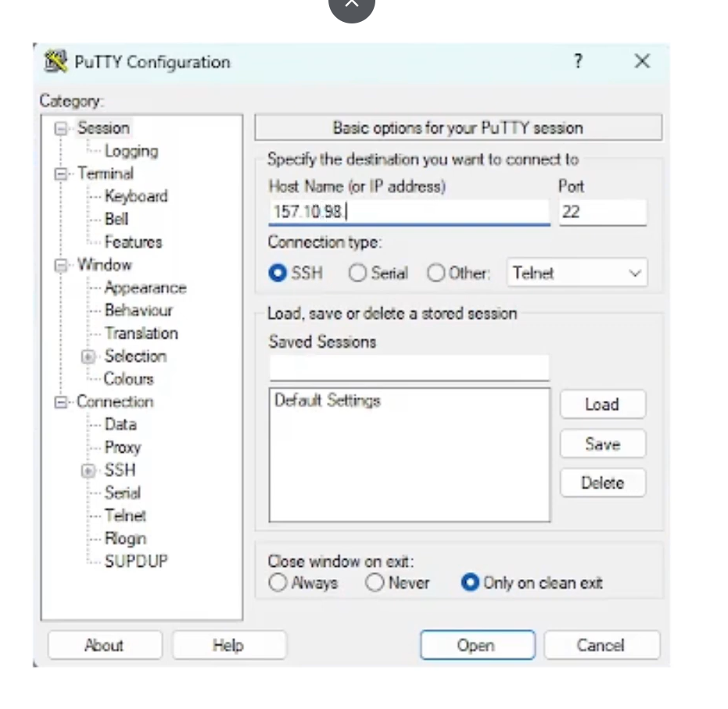Close the PuTTY Configuration window

click(x=642, y=61)
